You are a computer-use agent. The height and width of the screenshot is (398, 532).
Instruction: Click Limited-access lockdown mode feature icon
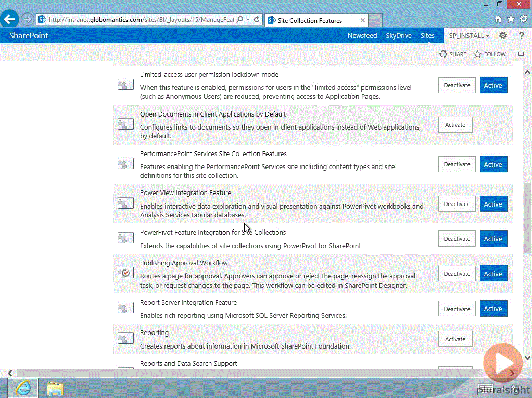click(125, 84)
